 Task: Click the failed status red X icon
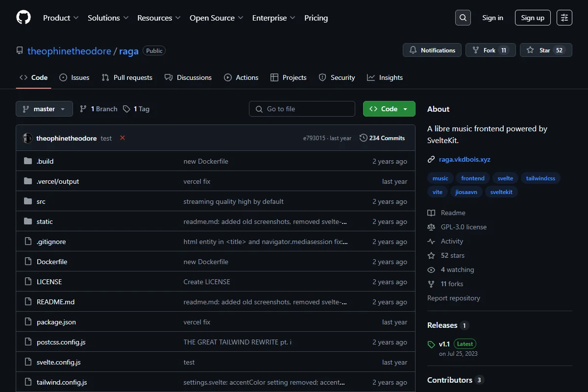tap(122, 138)
